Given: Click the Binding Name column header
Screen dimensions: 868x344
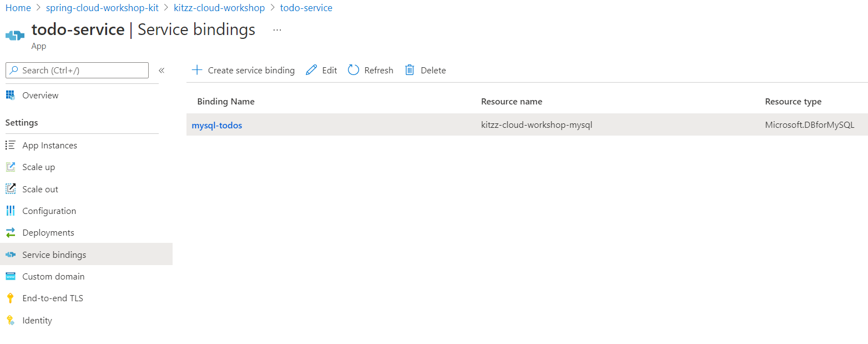Looking at the screenshot, I should click(x=226, y=102).
